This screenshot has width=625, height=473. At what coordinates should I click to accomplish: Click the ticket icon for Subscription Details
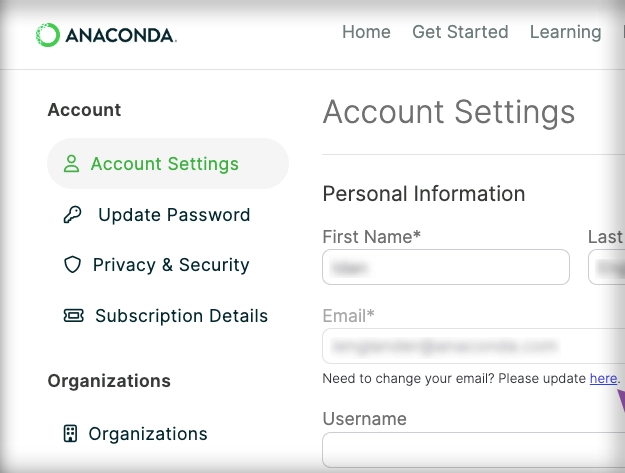74,316
